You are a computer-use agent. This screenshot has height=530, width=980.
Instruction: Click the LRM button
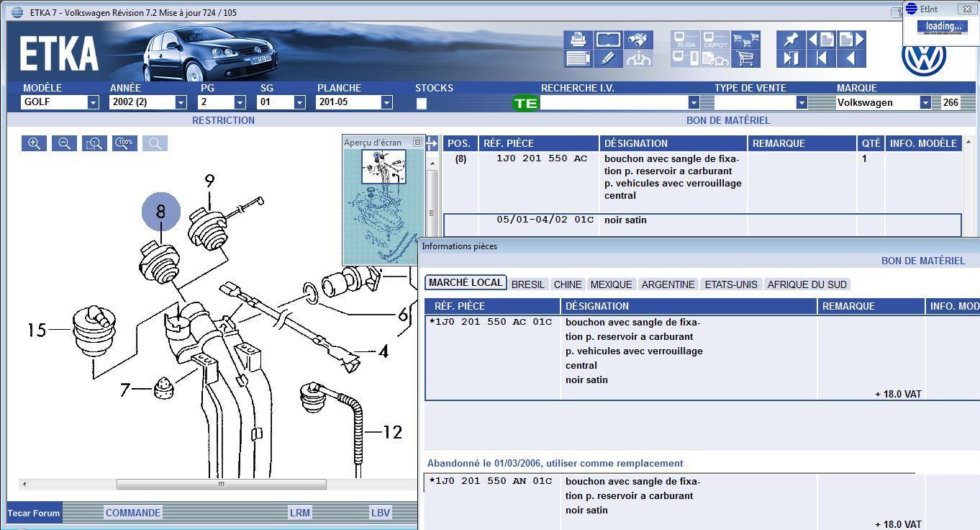300,513
